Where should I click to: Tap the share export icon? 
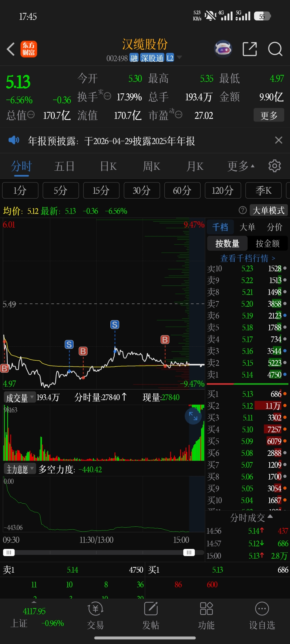250,49
